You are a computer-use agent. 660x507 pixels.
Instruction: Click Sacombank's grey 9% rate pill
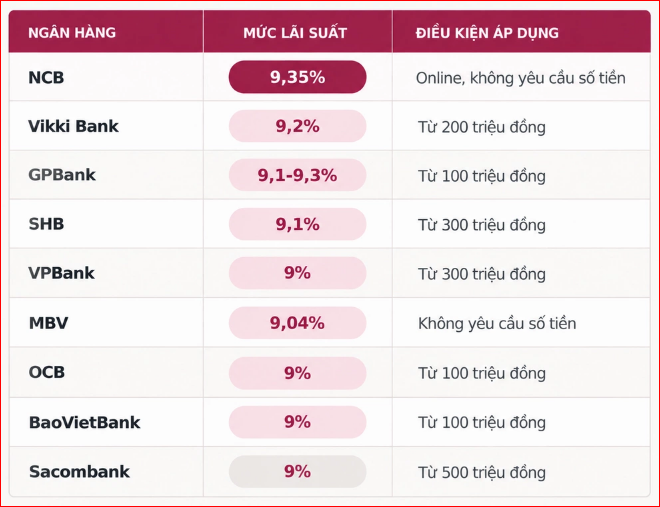[297, 472]
